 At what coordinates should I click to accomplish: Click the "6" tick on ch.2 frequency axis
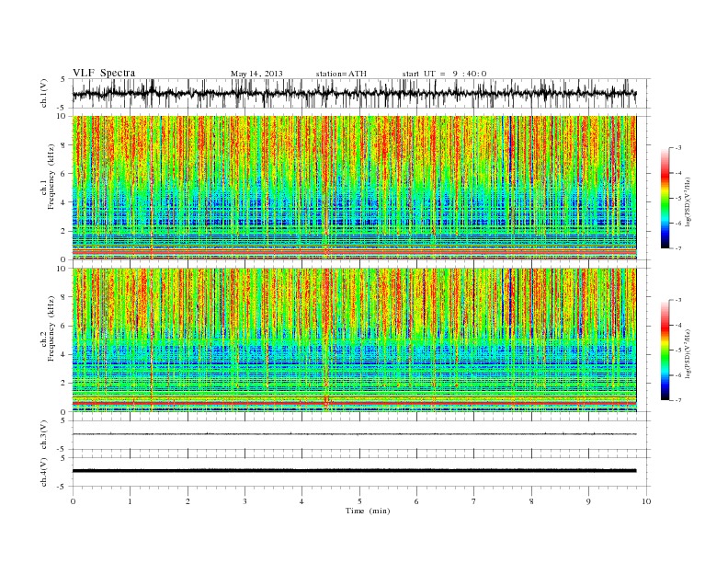(x=64, y=326)
